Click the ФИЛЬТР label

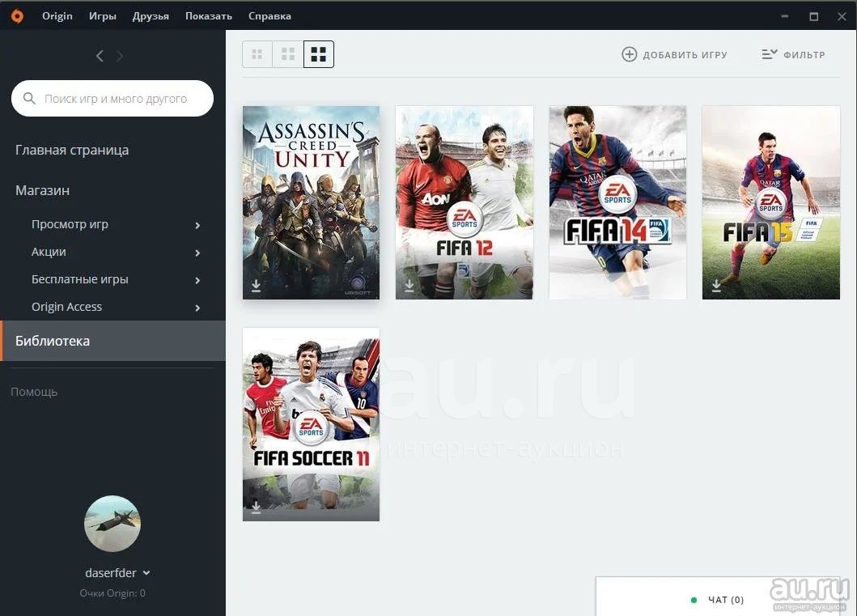point(804,55)
